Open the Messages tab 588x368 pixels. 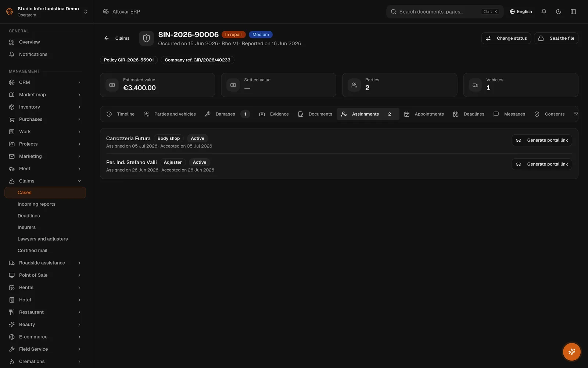point(509,114)
